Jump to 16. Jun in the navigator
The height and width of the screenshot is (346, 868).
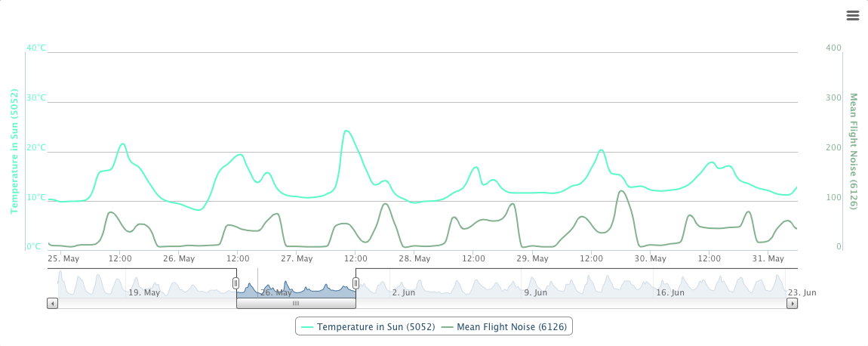click(670, 292)
